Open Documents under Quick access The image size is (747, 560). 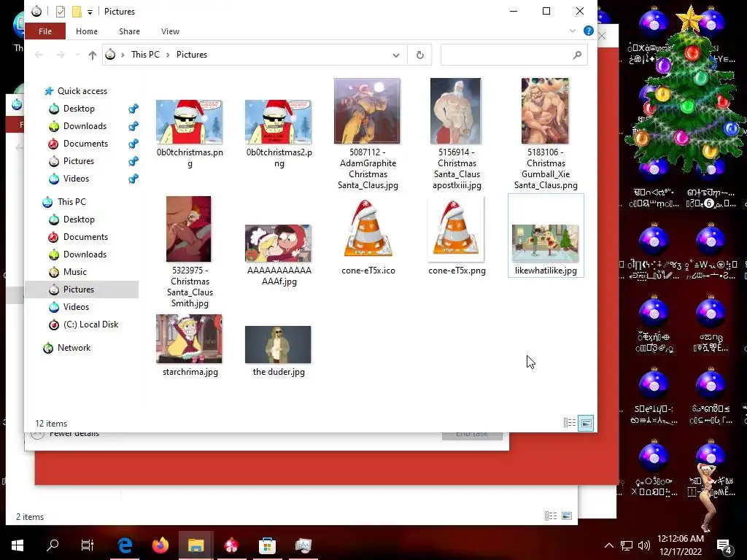pyautogui.click(x=85, y=144)
